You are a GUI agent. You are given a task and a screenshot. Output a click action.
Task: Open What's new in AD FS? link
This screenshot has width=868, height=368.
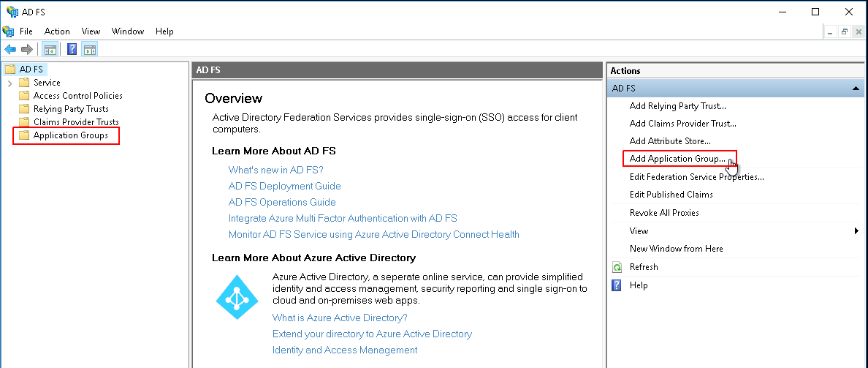click(275, 170)
